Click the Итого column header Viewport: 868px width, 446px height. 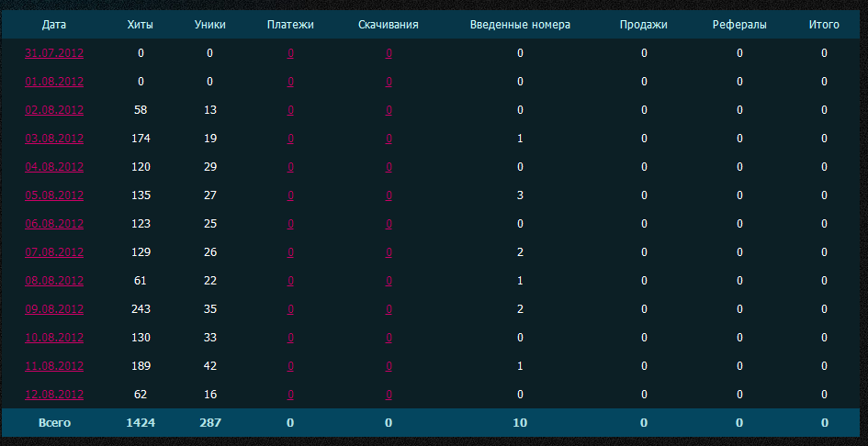824,25
